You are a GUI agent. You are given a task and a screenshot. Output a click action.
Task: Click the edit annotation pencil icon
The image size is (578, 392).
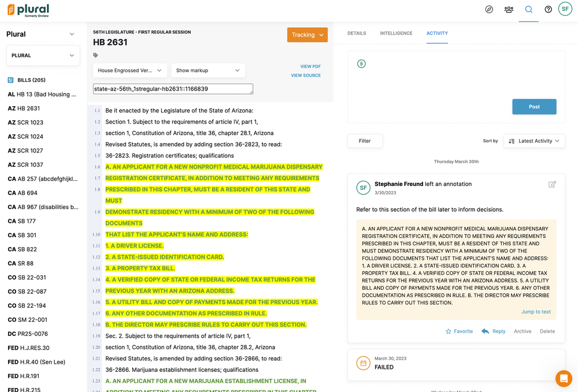552,184
